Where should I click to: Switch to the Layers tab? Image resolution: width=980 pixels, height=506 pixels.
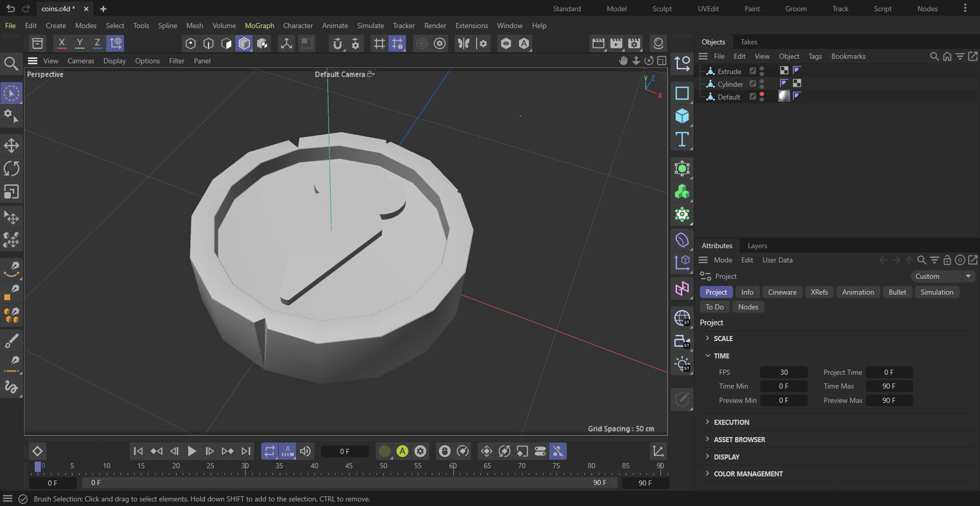(757, 246)
